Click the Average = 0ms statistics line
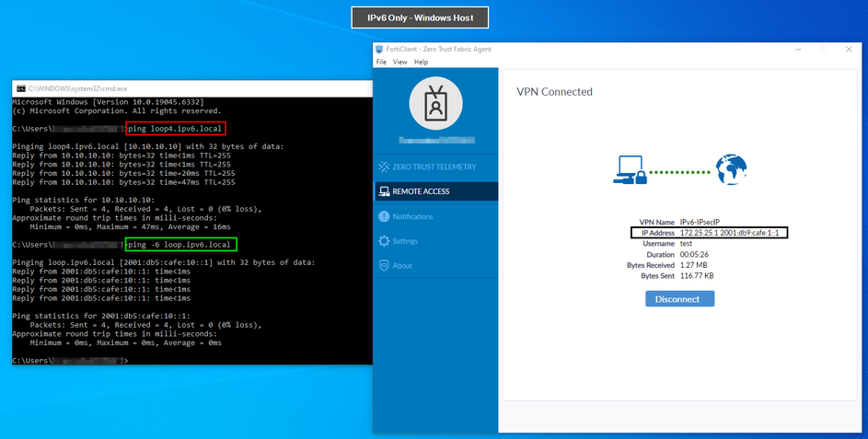Image resolution: width=868 pixels, height=439 pixels. (x=126, y=342)
